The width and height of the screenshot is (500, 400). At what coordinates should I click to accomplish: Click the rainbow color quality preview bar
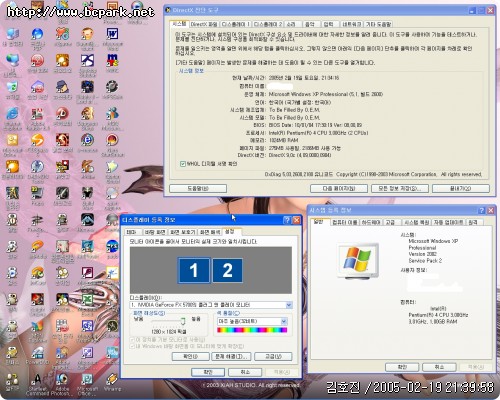(252, 330)
